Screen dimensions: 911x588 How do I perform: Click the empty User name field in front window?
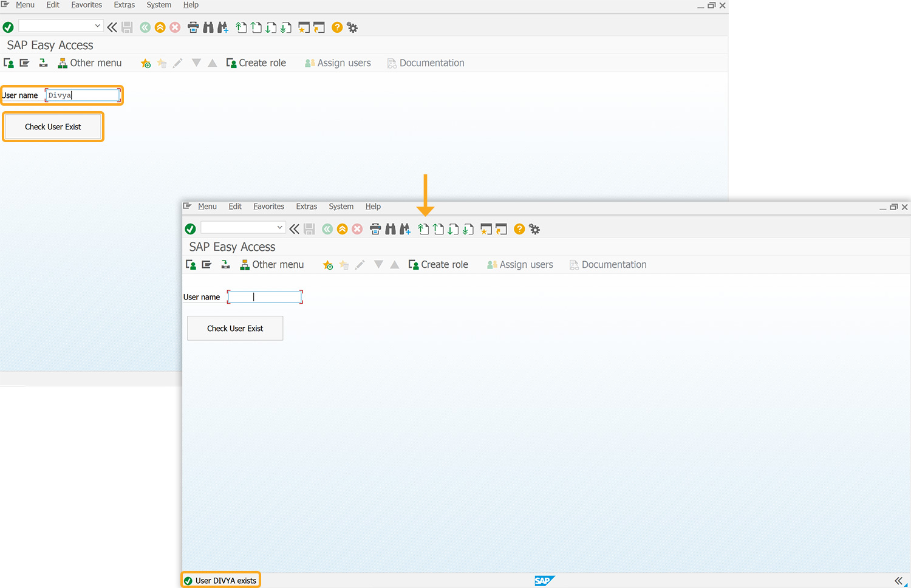(265, 297)
